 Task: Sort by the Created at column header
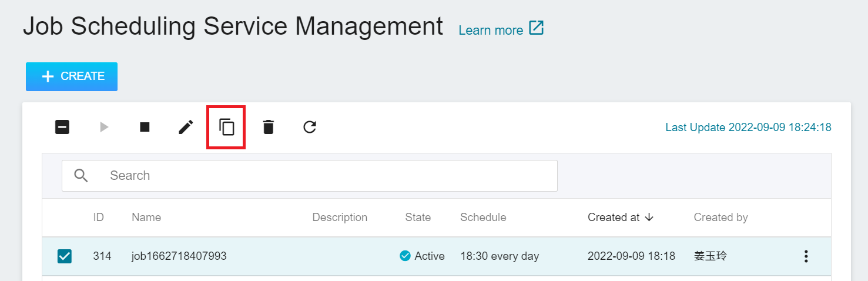coord(614,217)
